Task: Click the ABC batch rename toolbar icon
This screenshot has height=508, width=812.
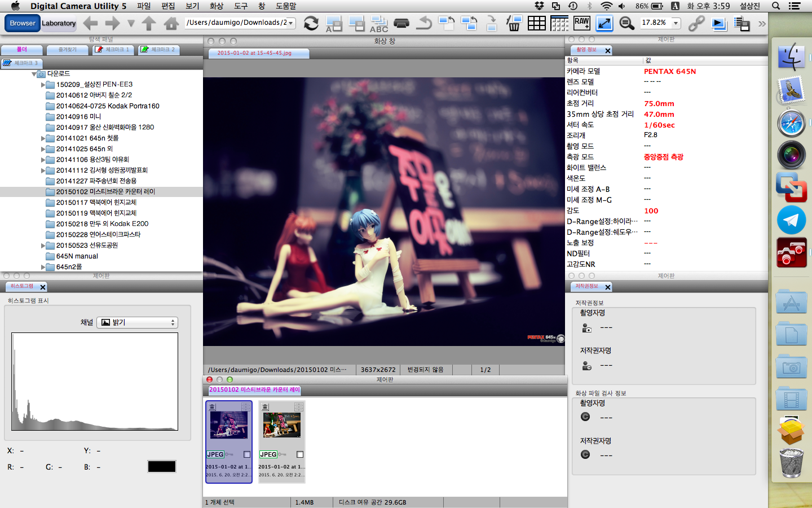Action: [x=379, y=23]
